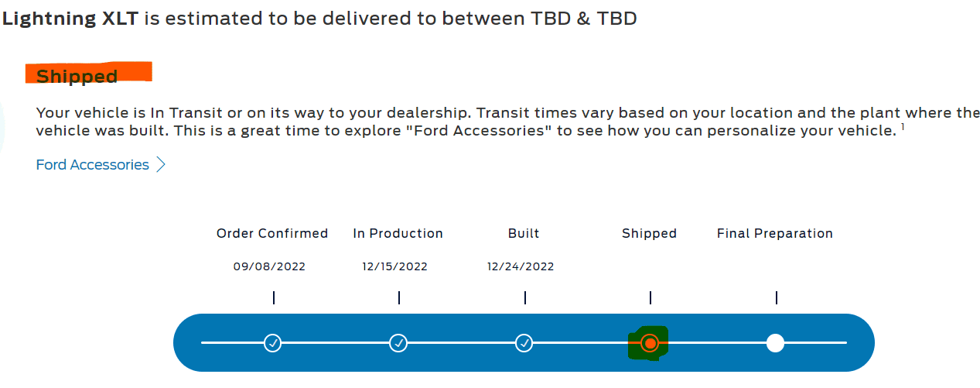Open the Ford Accessories link
The height and width of the screenshot is (388, 980).
(x=93, y=165)
